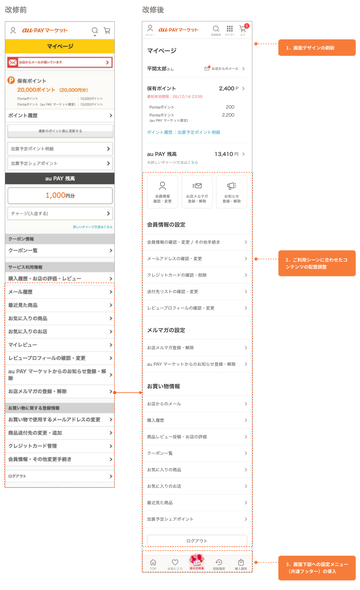Select 会員情報・その他変更手続き in old design

60,459
